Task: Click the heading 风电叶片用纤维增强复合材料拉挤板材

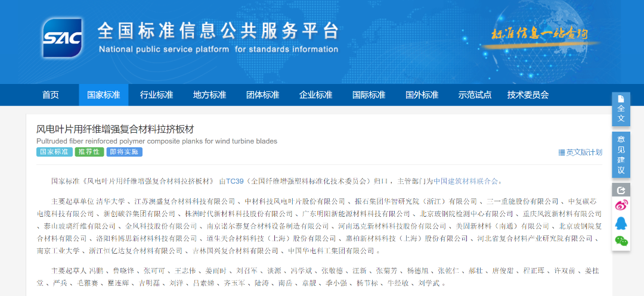Action: click(x=115, y=129)
